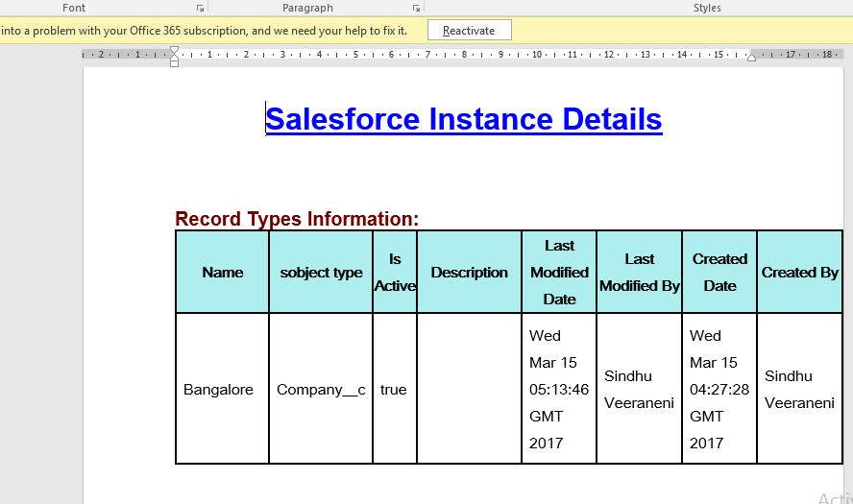The width and height of the screenshot is (853, 504).
Task: Click the Office 365 subscription warning message
Action: point(204,31)
